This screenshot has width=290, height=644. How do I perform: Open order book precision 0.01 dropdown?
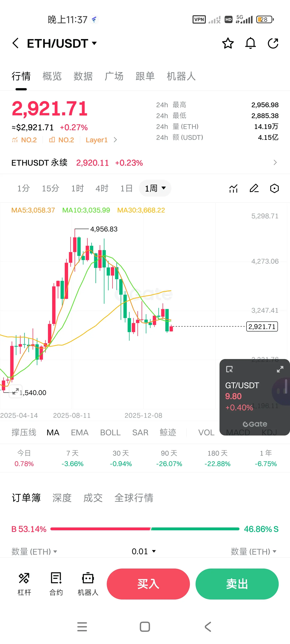(144, 551)
